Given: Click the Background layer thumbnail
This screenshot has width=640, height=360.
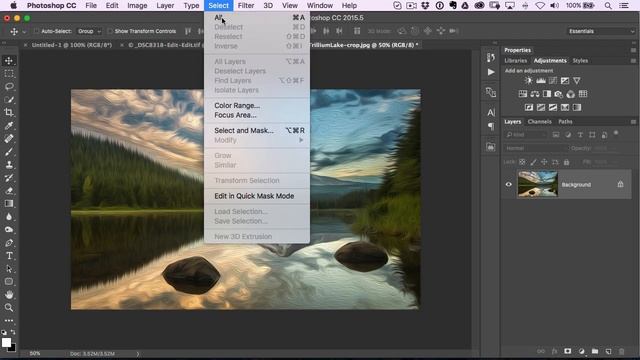Looking at the screenshot, I should pyautogui.click(x=538, y=184).
